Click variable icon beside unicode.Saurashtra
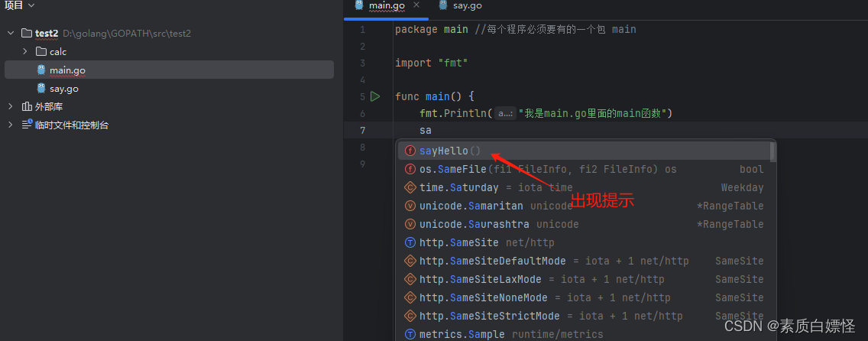Screen dimensions: 868x341 coord(410,224)
